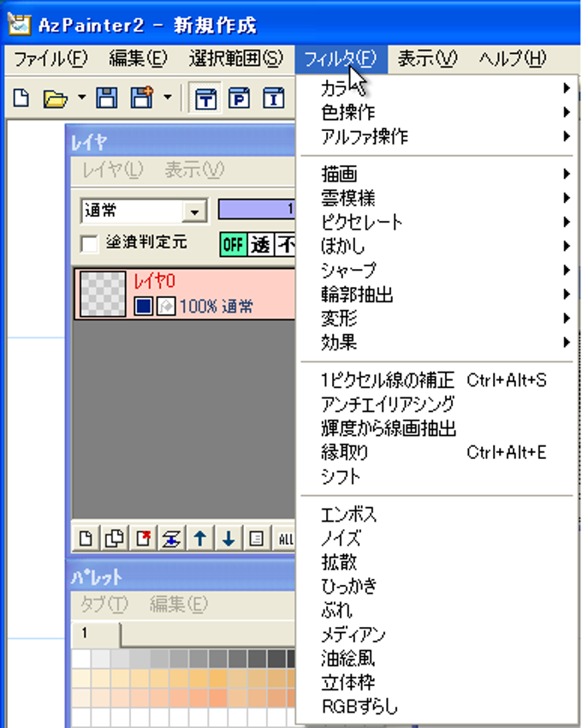Open the 表示(V) menu in the main menu bar

click(427, 59)
